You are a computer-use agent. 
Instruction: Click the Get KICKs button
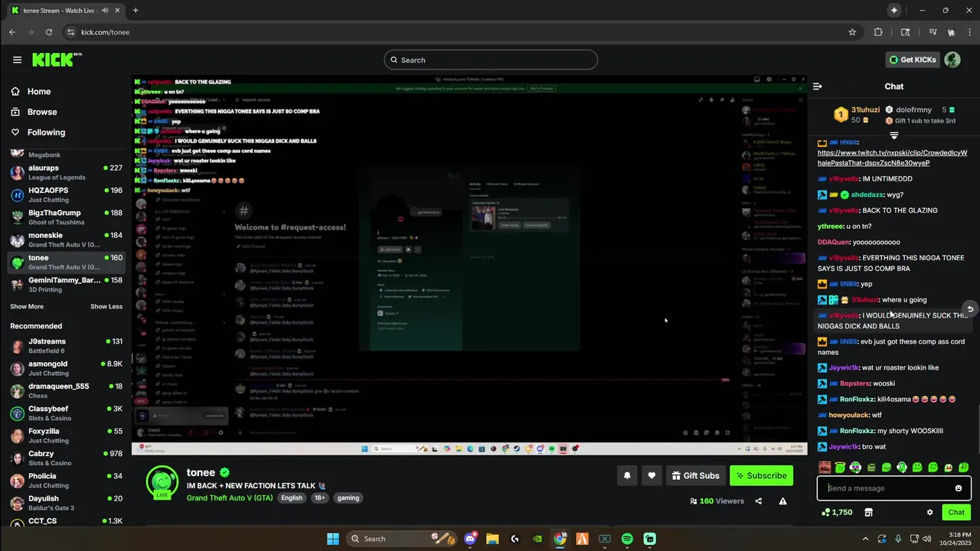912,60
